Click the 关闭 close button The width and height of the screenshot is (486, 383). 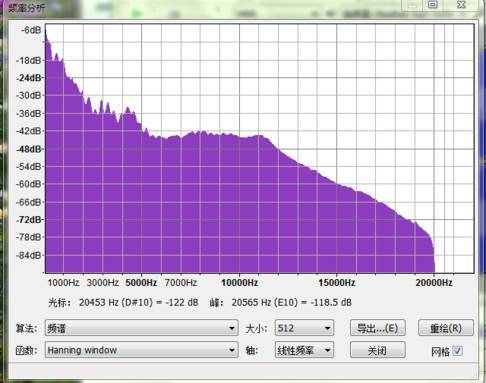click(378, 350)
